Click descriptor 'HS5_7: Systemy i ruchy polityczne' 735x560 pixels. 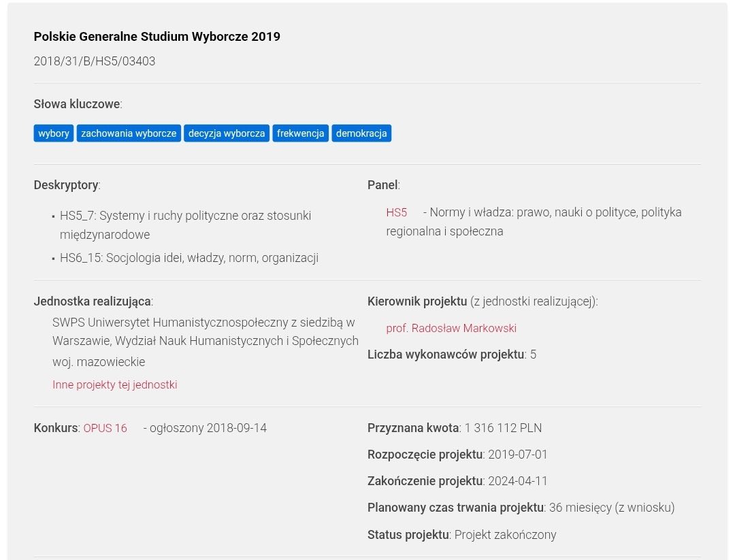[185, 225]
